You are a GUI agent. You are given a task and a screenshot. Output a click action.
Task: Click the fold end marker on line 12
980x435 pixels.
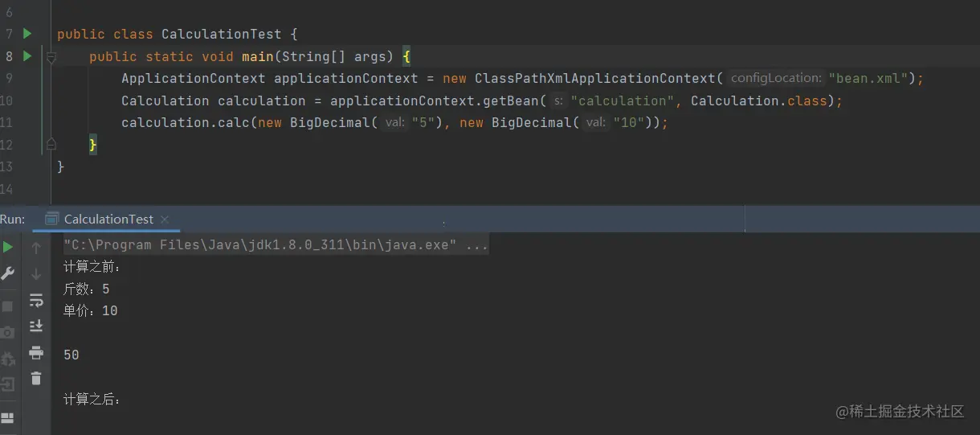pyautogui.click(x=51, y=144)
